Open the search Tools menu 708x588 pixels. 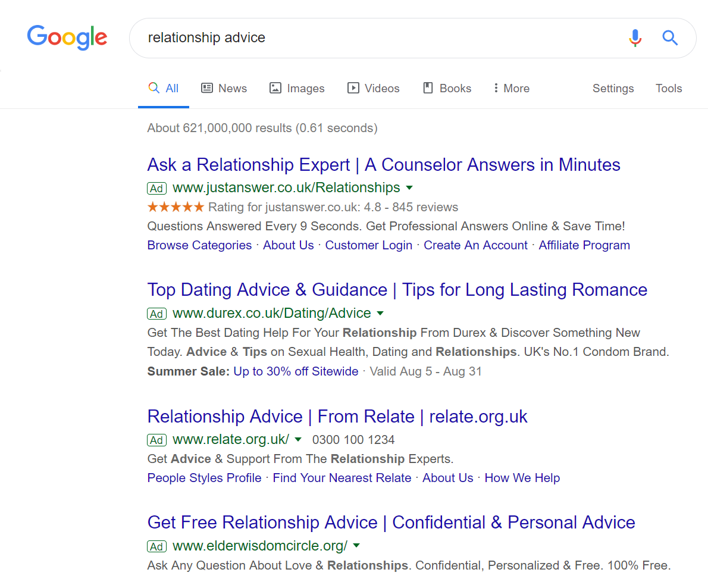click(669, 89)
